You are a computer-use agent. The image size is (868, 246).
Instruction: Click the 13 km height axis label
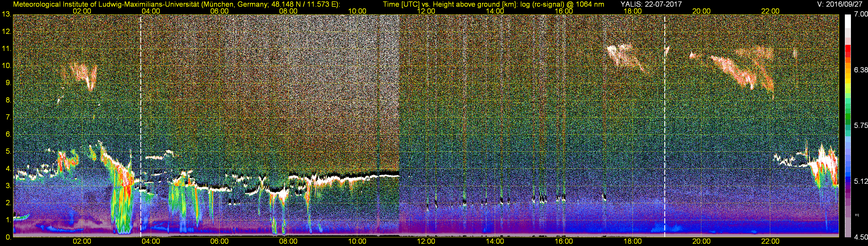pyautogui.click(x=6, y=14)
